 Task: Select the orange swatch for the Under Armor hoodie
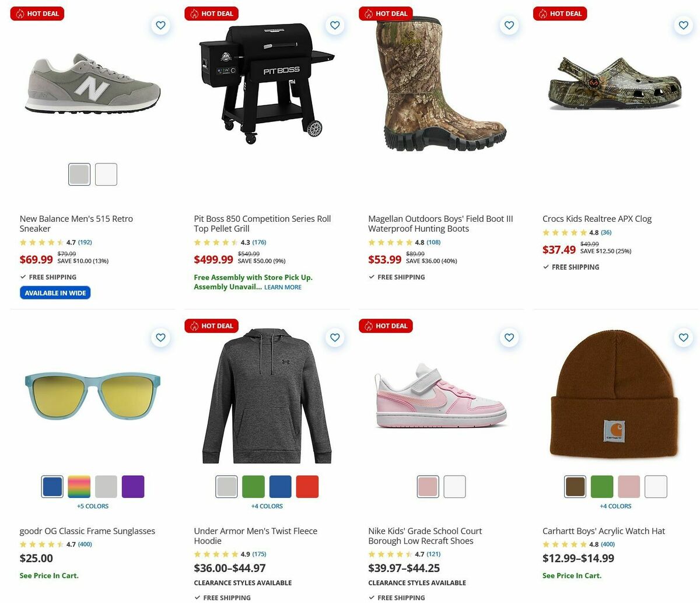click(x=307, y=486)
